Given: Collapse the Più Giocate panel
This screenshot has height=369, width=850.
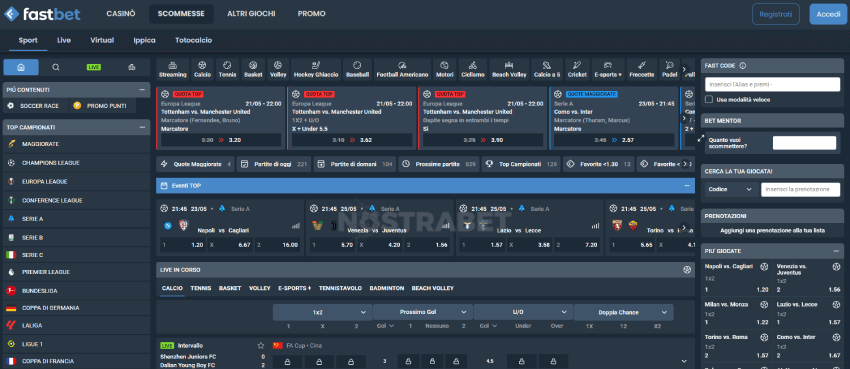Looking at the screenshot, I should point(836,251).
